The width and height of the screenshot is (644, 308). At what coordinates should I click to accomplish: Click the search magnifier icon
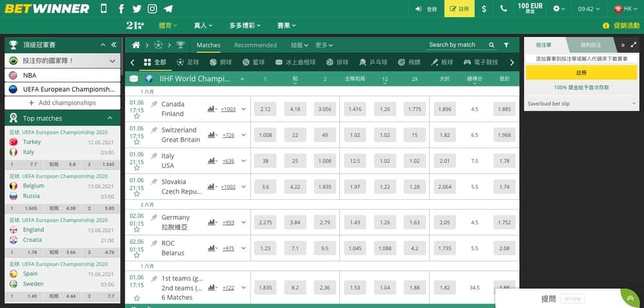coord(491,45)
